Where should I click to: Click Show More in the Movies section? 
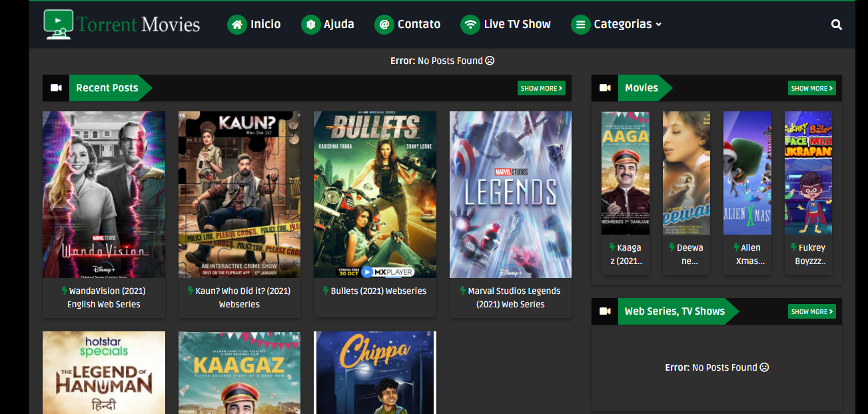(812, 88)
